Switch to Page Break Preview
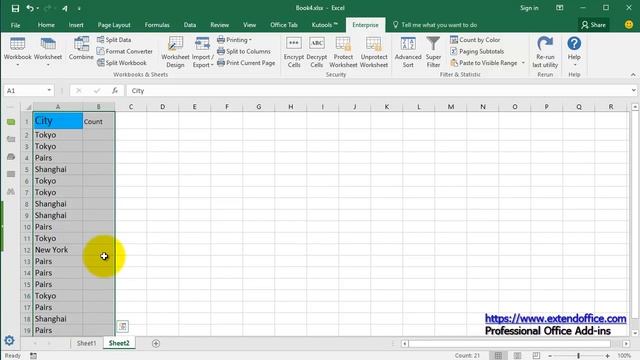Image resolution: width=640 pixels, height=360 pixels. (x=536, y=356)
